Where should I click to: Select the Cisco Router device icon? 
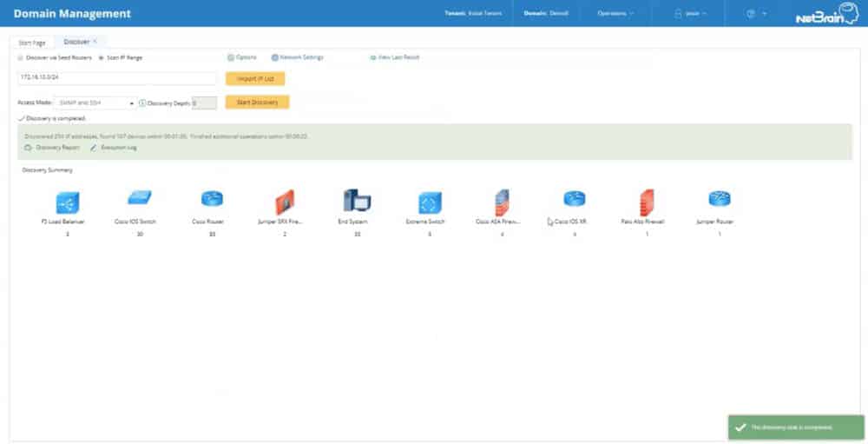[212, 198]
